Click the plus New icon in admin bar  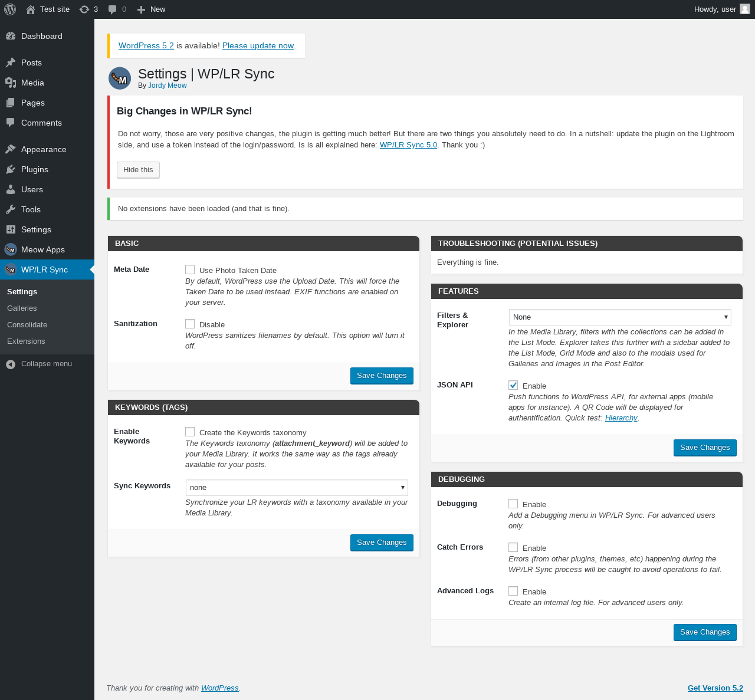(141, 9)
